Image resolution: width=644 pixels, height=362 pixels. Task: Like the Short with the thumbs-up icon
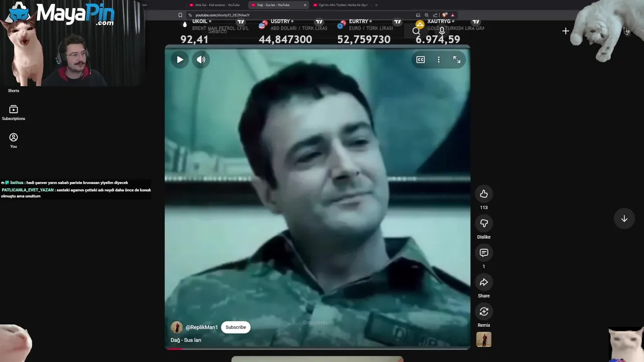click(484, 194)
